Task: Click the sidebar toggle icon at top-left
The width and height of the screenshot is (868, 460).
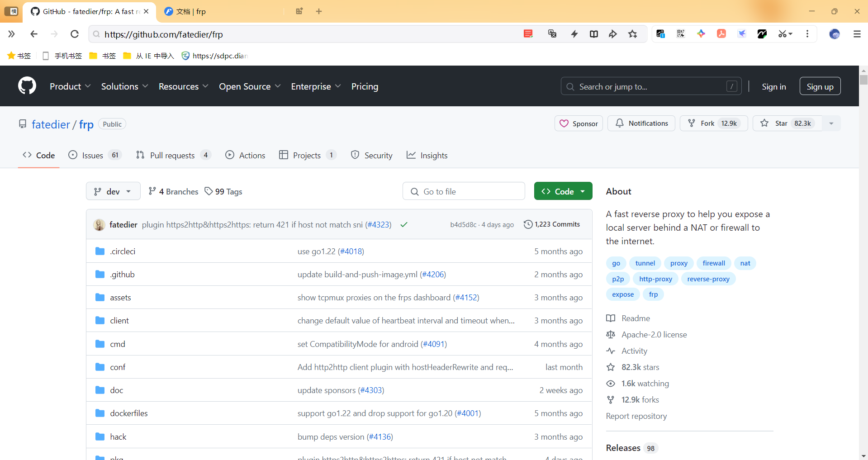Action: tap(11, 11)
